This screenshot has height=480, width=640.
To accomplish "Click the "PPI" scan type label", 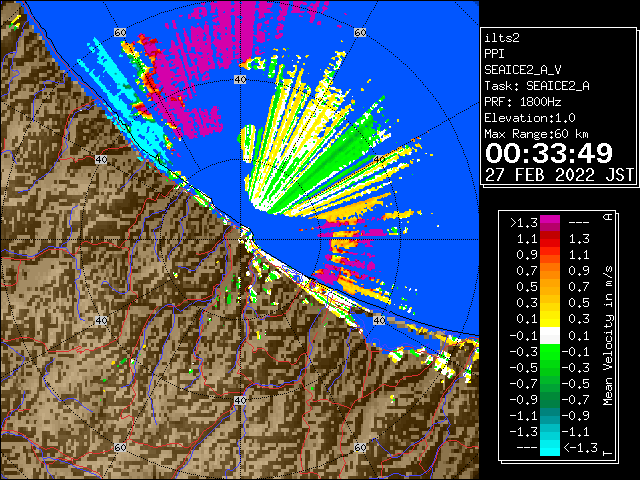I will click(x=494, y=54).
